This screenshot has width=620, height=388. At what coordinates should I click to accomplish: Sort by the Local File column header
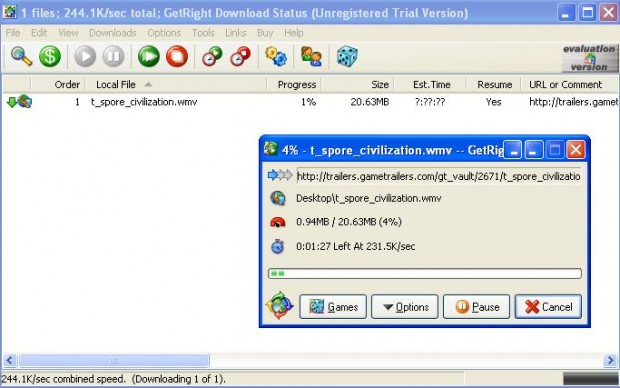176,84
